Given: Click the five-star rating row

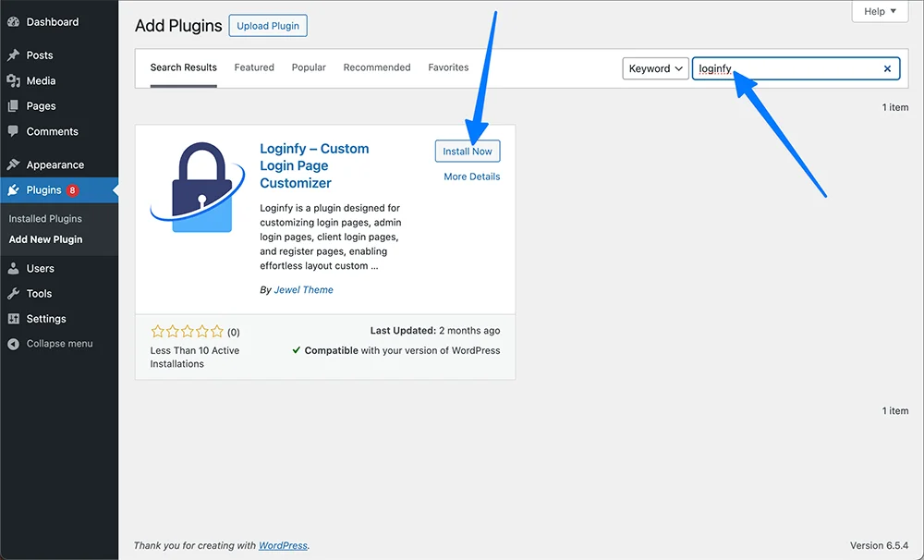Looking at the screenshot, I should [x=188, y=331].
